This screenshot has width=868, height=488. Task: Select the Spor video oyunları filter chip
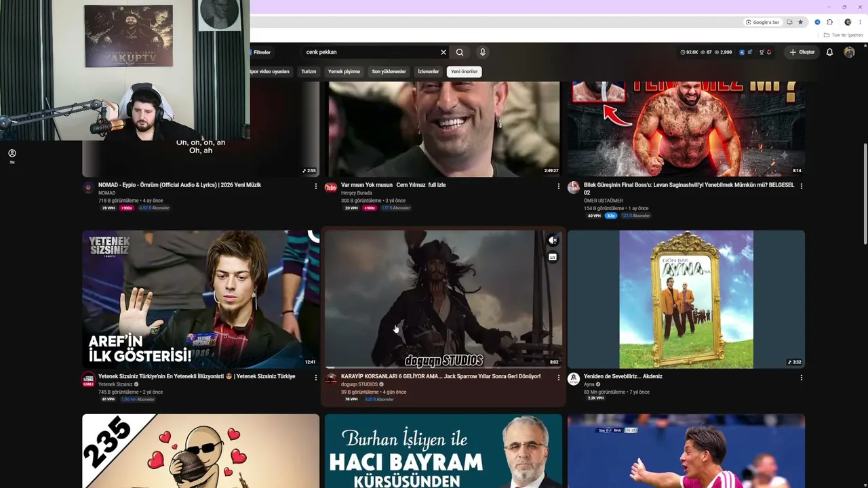[271, 71]
